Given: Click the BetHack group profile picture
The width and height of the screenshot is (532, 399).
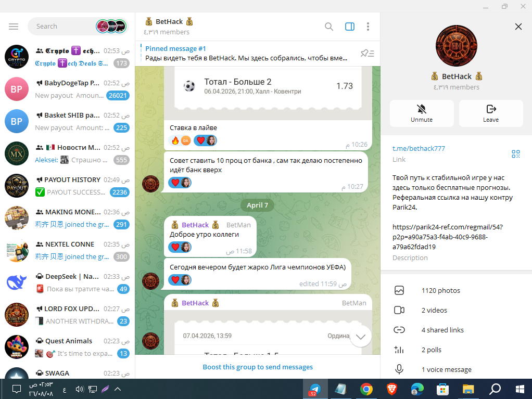Looking at the screenshot, I should pyautogui.click(x=457, y=46).
